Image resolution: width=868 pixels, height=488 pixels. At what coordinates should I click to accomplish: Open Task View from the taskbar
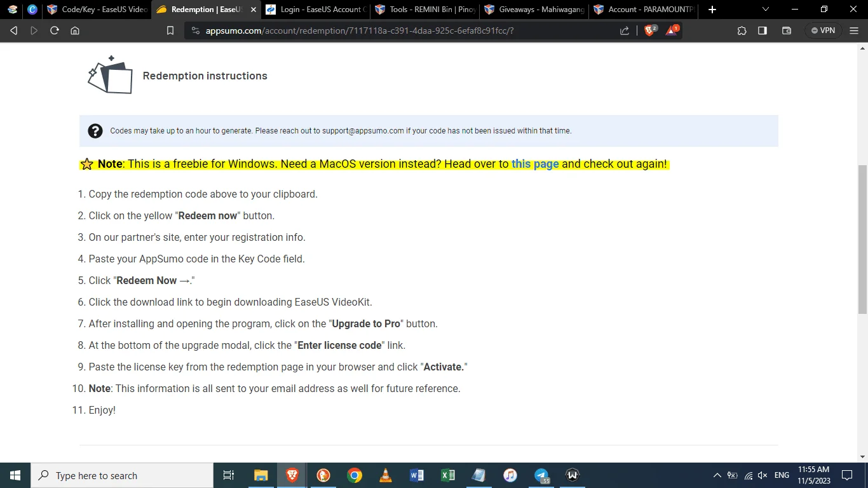[x=229, y=475]
